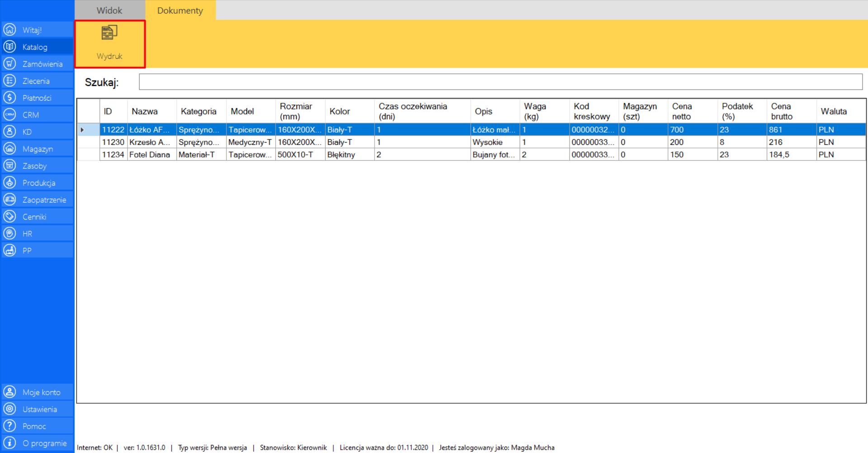Open the Płatności dollar icon
This screenshot has height=453, width=868.
(9, 98)
